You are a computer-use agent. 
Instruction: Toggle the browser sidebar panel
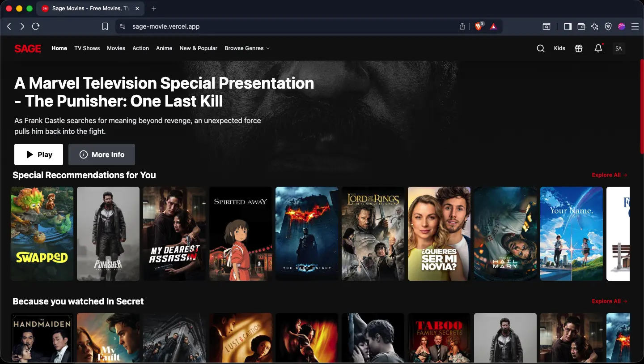[568, 26]
